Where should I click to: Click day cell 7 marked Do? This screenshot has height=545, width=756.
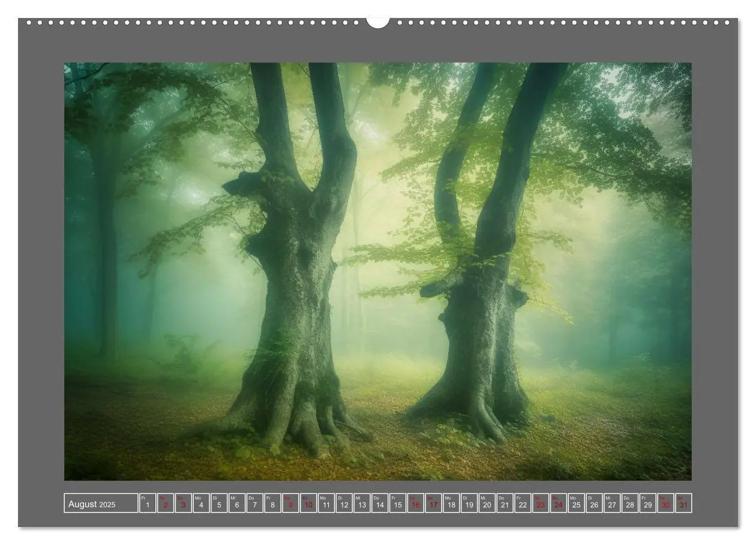(255, 504)
